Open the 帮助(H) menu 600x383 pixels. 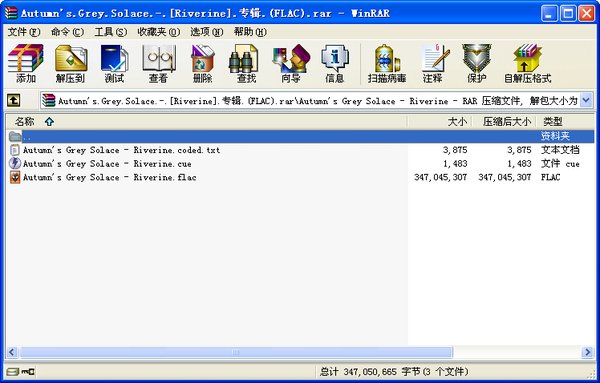point(250,32)
